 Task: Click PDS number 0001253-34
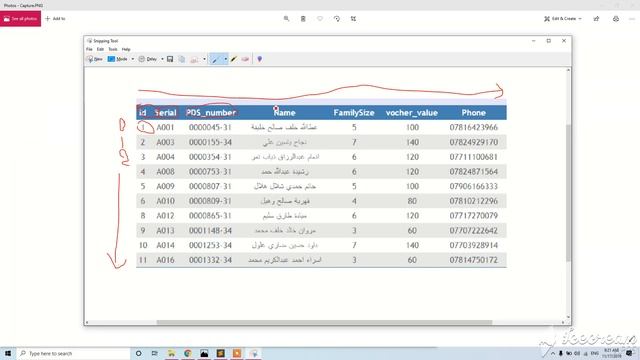click(x=210, y=245)
